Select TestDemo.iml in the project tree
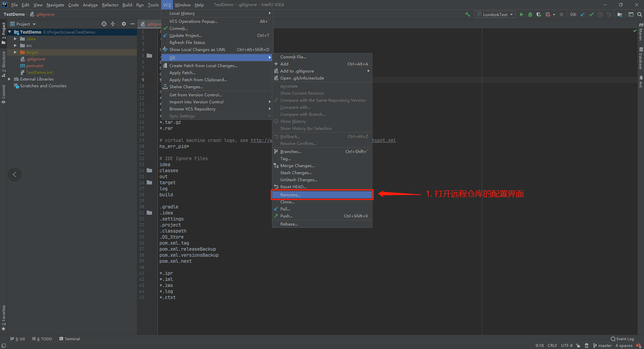Image resolution: width=644 pixels, height=349 pixels. pyautogui.click(x=39, y=72)
